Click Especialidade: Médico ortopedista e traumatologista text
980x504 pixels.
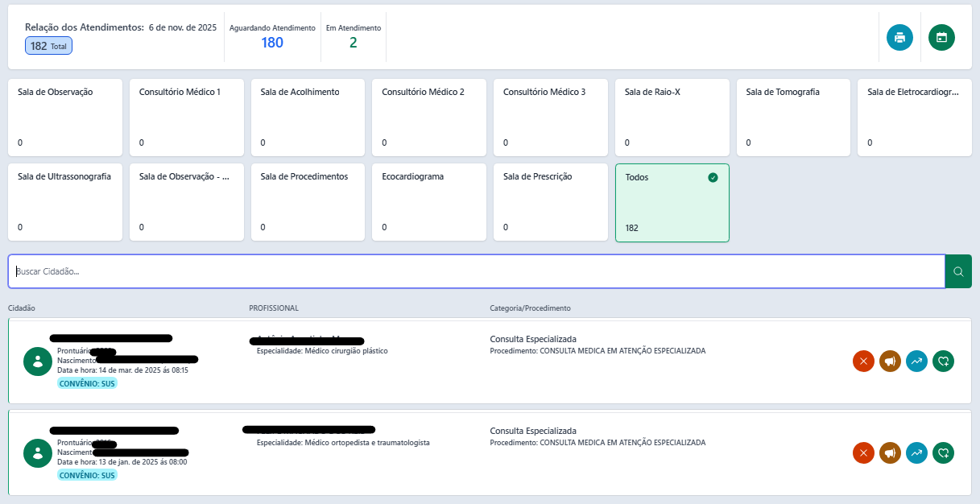click(343, 443)
